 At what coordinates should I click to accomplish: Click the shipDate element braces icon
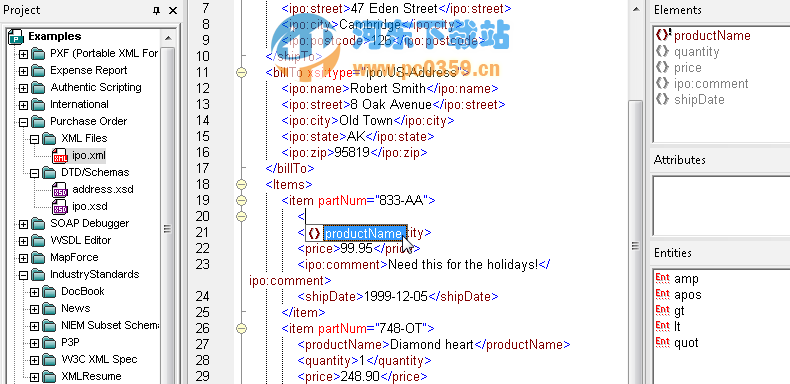coord(663,99)
